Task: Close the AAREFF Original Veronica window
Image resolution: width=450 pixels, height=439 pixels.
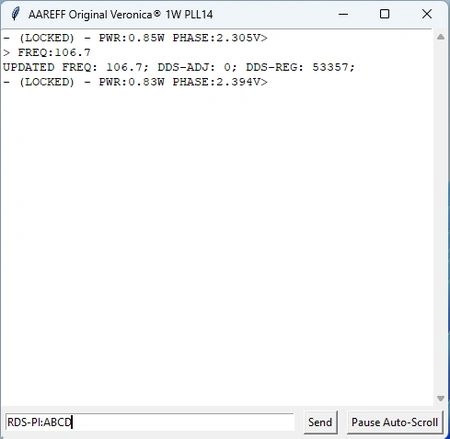Action: [427, 14]
